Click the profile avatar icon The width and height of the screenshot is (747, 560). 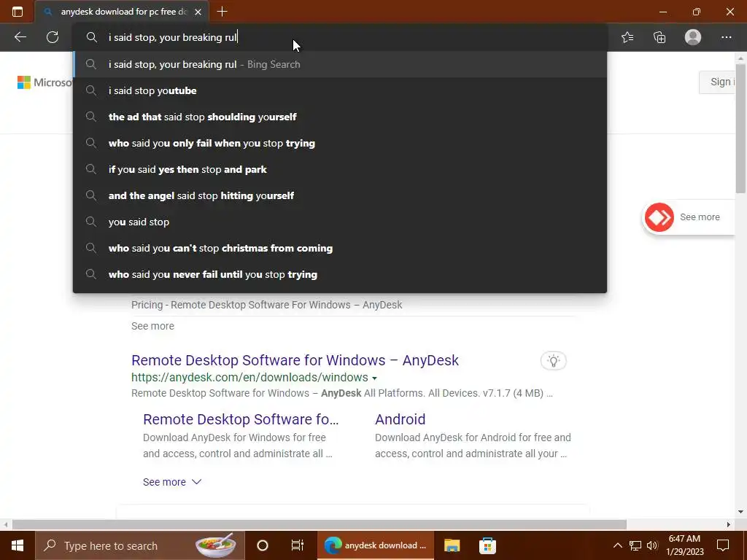(x=693, y=37)
